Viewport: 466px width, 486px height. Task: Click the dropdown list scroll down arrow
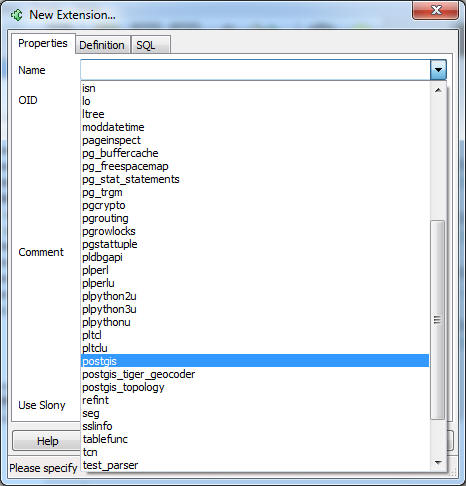(438, 462)
